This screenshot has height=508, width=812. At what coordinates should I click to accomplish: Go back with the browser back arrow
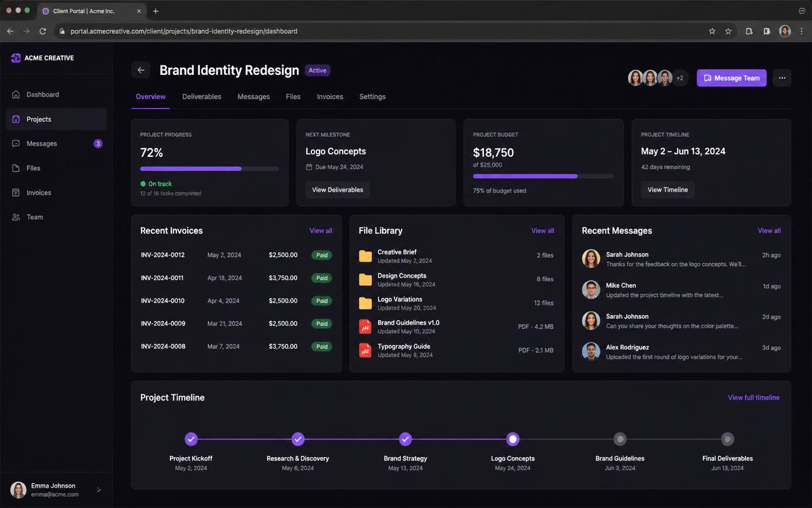point(10,31)
